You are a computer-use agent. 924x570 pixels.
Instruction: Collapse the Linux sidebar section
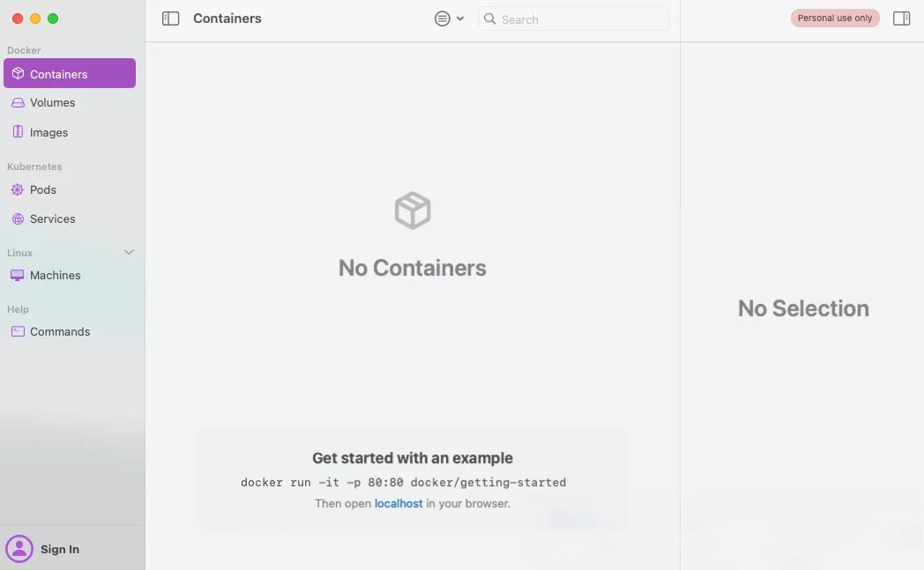[x=129, y=253]
